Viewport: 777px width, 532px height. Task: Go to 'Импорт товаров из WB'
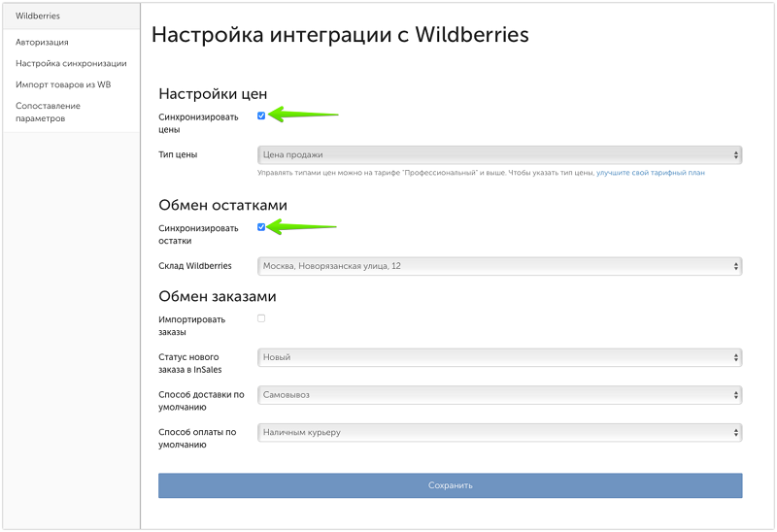[x=63, y=84]
